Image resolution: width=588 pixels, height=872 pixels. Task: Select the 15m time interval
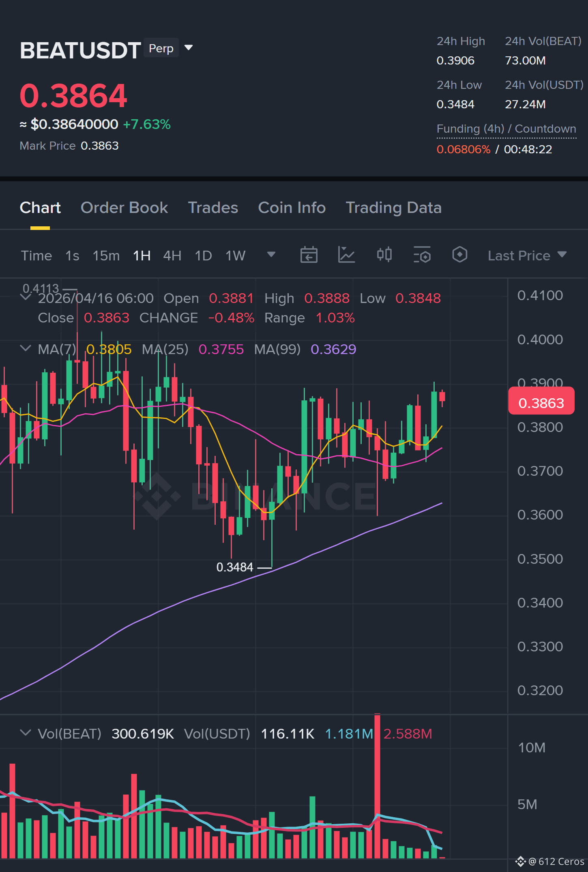[106, 256]
